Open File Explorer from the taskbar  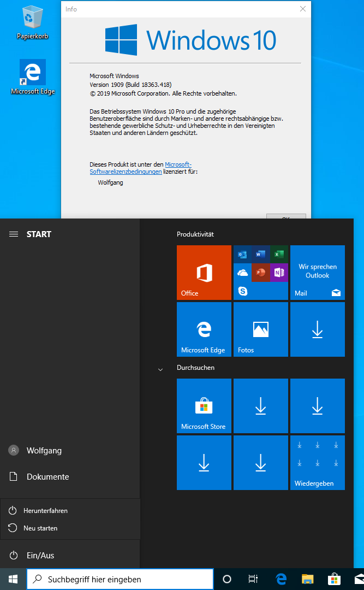coord(308,579)
